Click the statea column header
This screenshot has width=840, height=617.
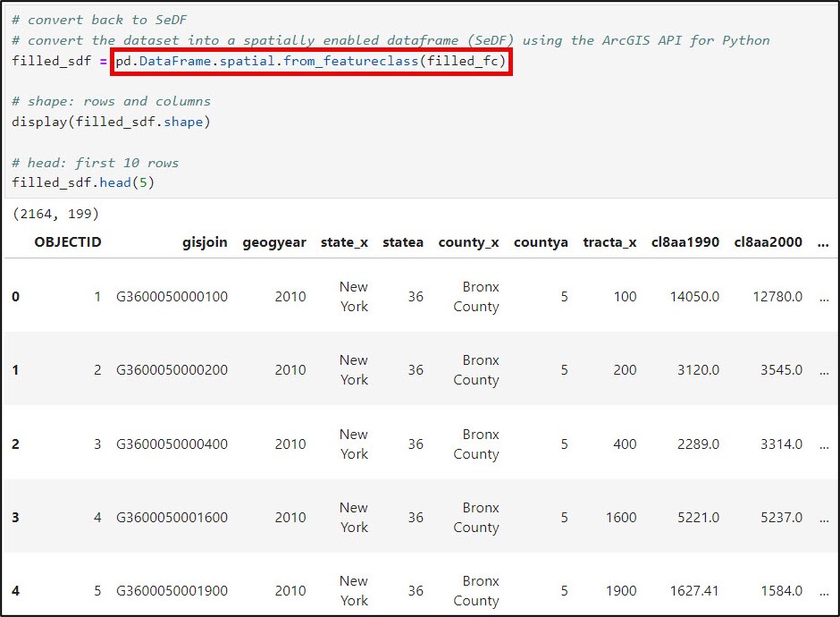403,242
